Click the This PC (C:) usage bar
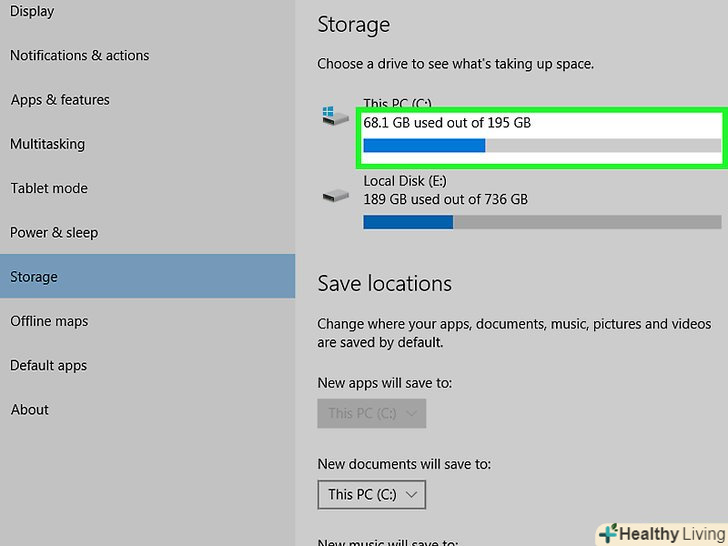728x546 pixels. click(541, 146)
